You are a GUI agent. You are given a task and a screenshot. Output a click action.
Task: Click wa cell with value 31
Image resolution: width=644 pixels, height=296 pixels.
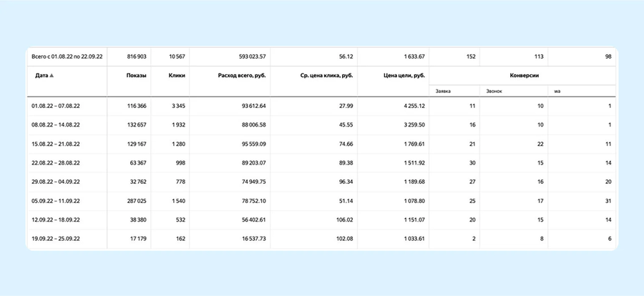coord(608,201)
